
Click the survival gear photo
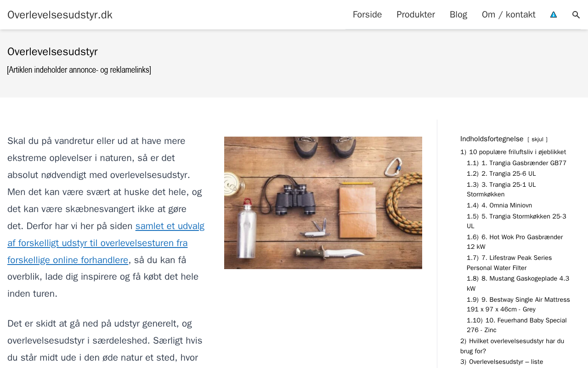point(323,203)
